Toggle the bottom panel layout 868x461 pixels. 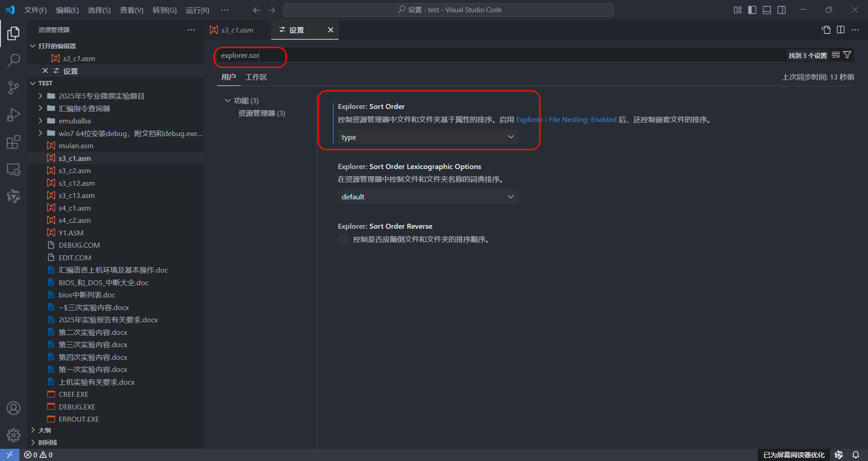pos(767,10)
